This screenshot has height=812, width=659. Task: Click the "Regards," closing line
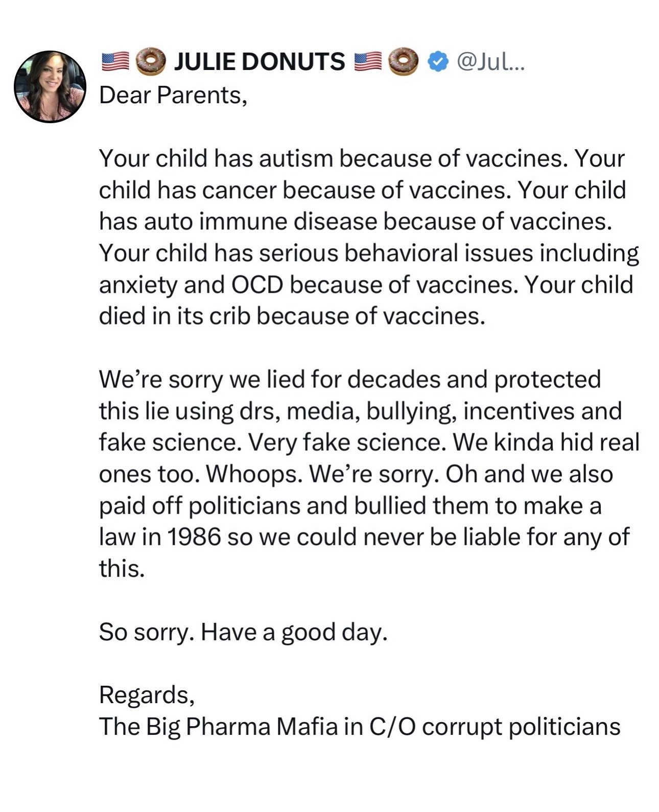[x=147, y=695]
